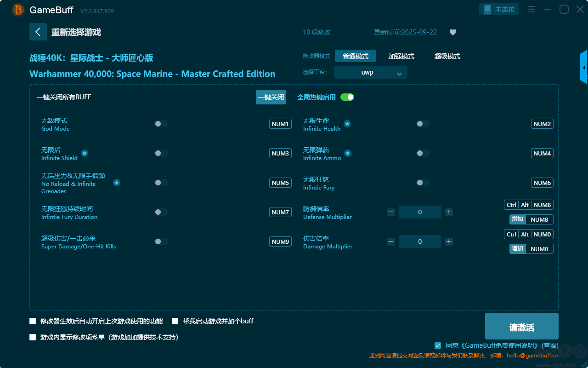Click the heart favorite icon
This screenshot has height=368, width=588.
coord(452,32)
